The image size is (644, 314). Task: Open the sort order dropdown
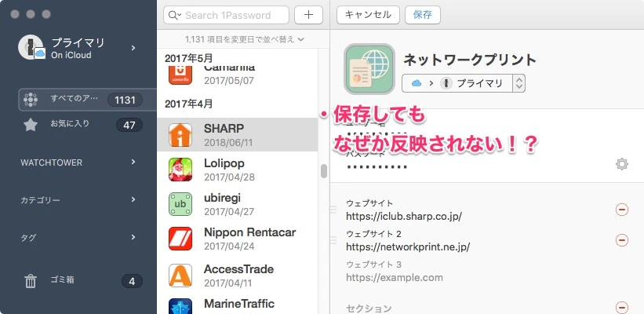pos(245,38)
